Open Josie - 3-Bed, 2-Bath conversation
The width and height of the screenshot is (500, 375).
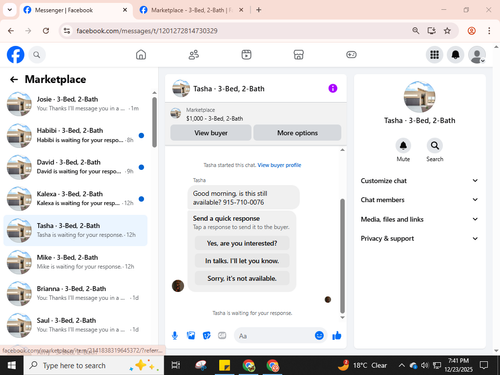point(75,104)
